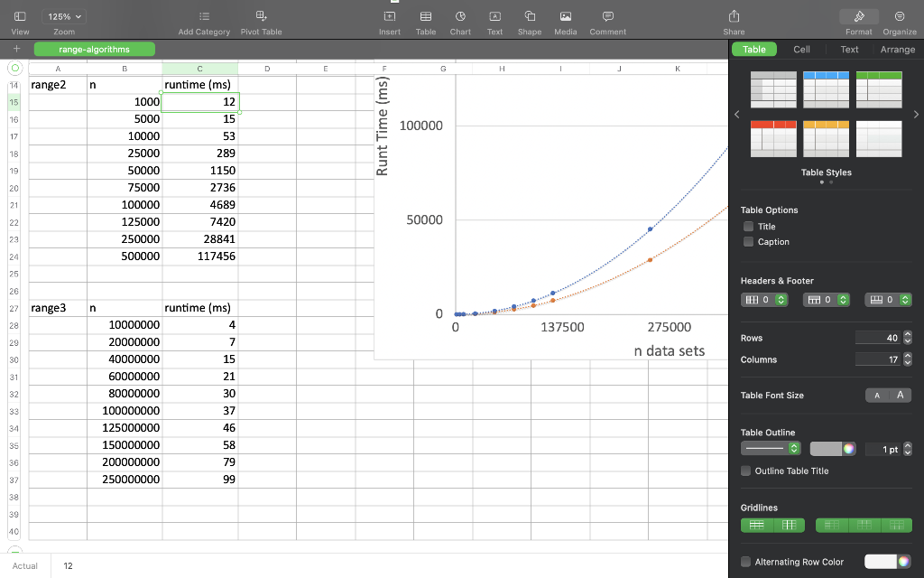This screenshot has height=578, width=924.
Task: Enable Alternating Row Color checkbox
Action: pos(746,562)
